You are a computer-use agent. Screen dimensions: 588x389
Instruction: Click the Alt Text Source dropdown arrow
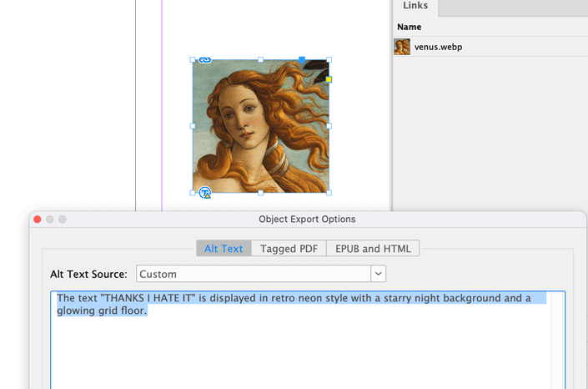[x=379, y=274]
